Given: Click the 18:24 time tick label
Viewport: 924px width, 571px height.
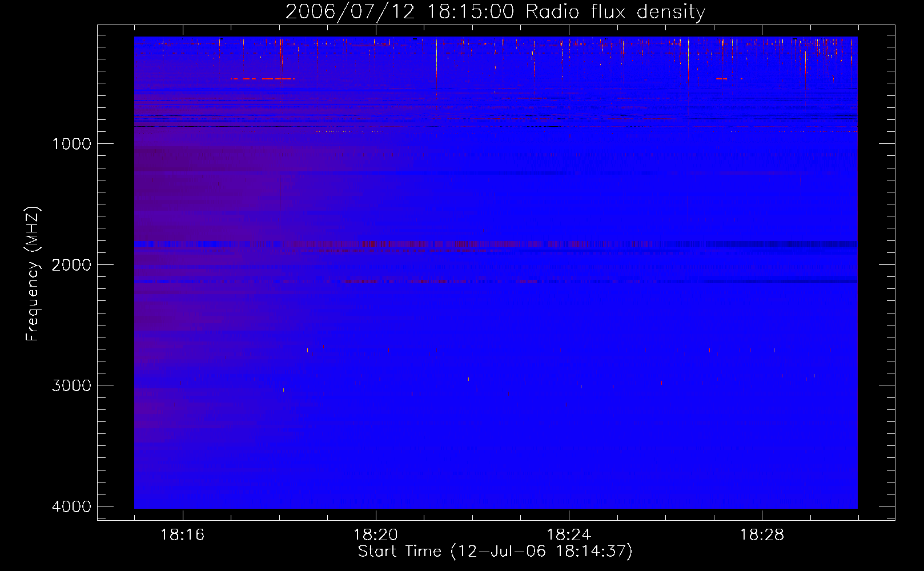Looking at the screenshot, I should coord(569,535).
